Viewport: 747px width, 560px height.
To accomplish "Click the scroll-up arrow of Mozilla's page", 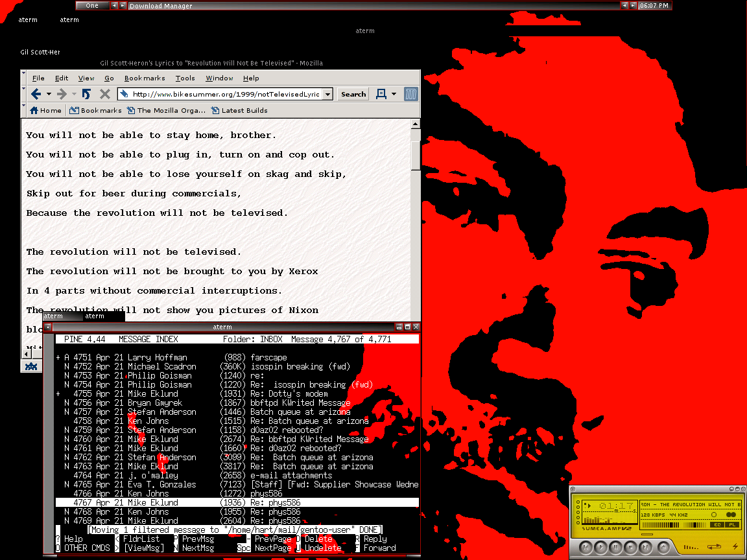I will click(x=416, y=124).
